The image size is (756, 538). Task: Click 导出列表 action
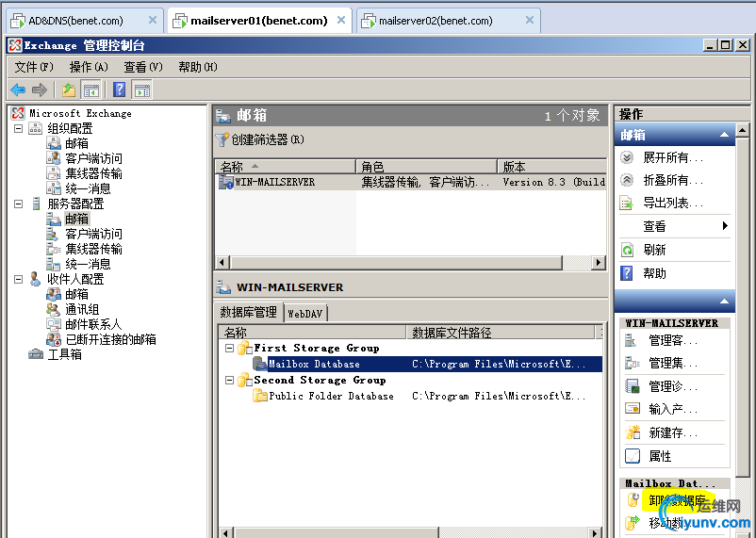coord(673,203)
